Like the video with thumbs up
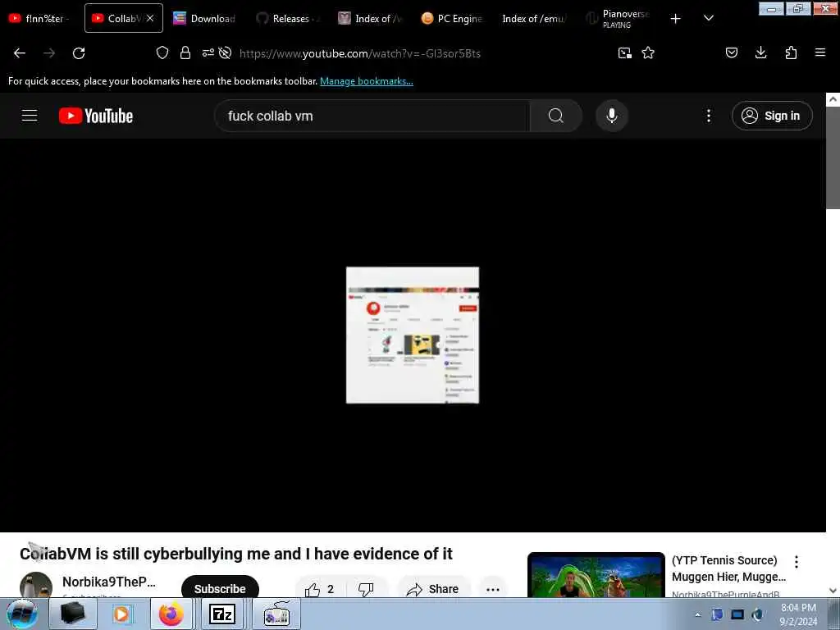Image resolution: width=840 pixels, height=630 pixels. pos(319,589)
